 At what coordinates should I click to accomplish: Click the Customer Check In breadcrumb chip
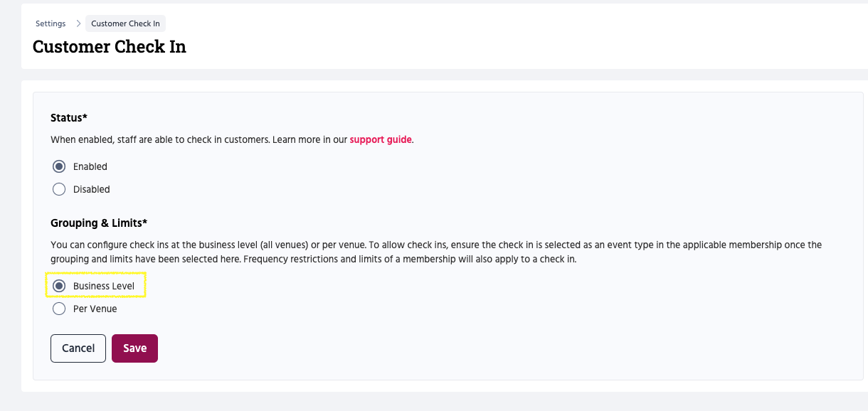coord(125,23)
